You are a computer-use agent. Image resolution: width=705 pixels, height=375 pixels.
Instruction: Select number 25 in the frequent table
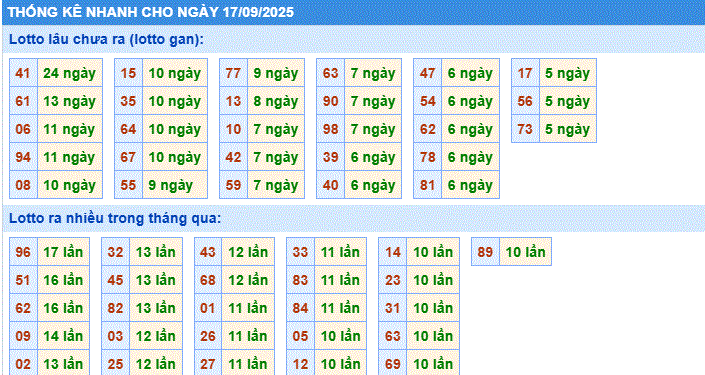point(116,362)
